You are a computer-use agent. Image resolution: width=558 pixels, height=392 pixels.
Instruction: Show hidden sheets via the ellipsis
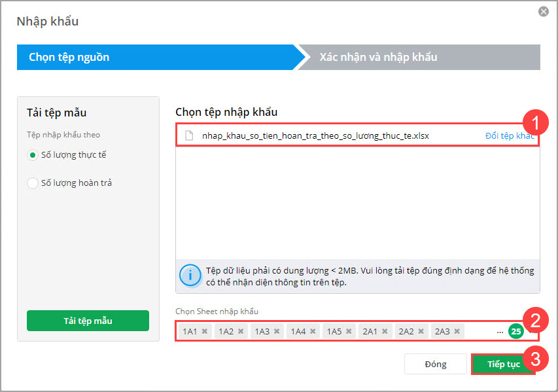point(500,332)
